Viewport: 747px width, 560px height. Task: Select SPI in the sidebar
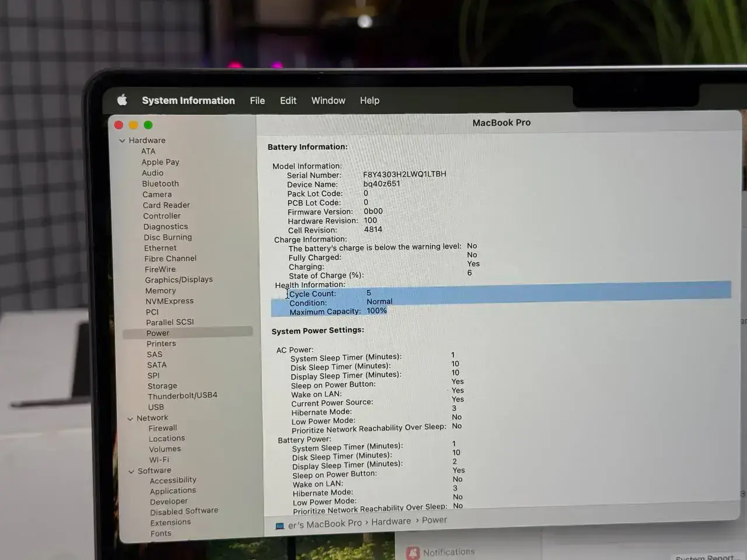(153, 376)
